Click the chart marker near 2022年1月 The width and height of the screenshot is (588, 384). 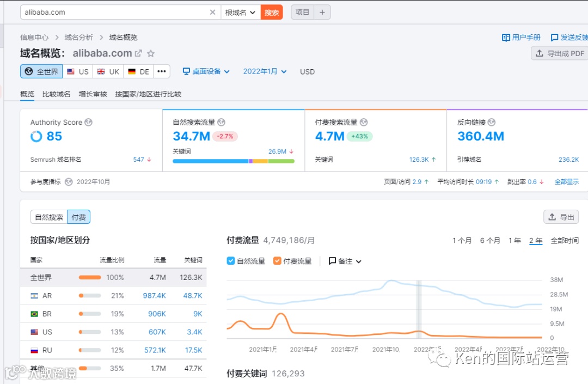click(x=419, y=309)
